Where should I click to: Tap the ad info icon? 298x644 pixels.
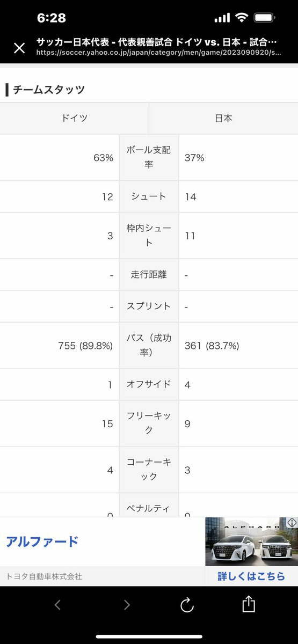click(292, 523)
